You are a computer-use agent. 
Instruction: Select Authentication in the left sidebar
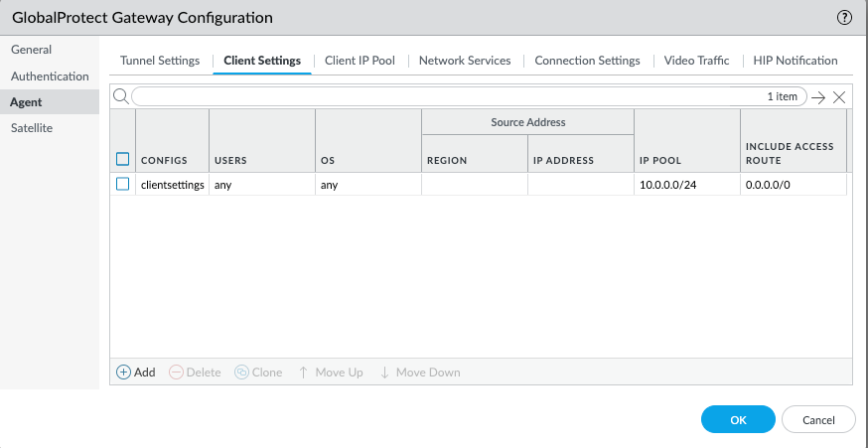[x=50, y=76]
